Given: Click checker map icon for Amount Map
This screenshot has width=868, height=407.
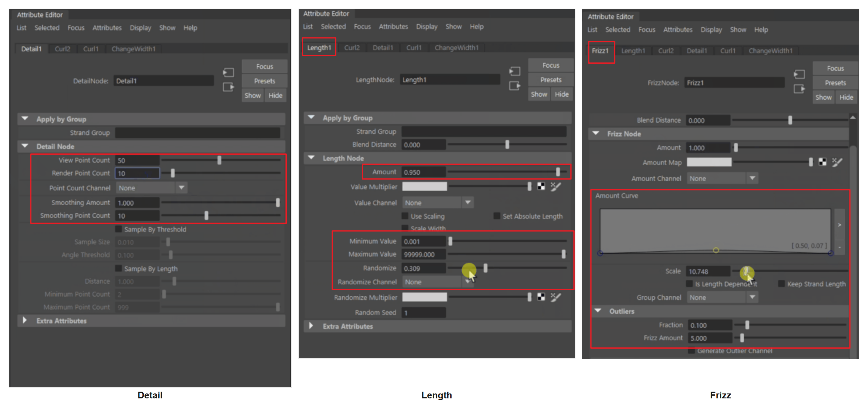Looking at the screenshot, I should [822, 162].
